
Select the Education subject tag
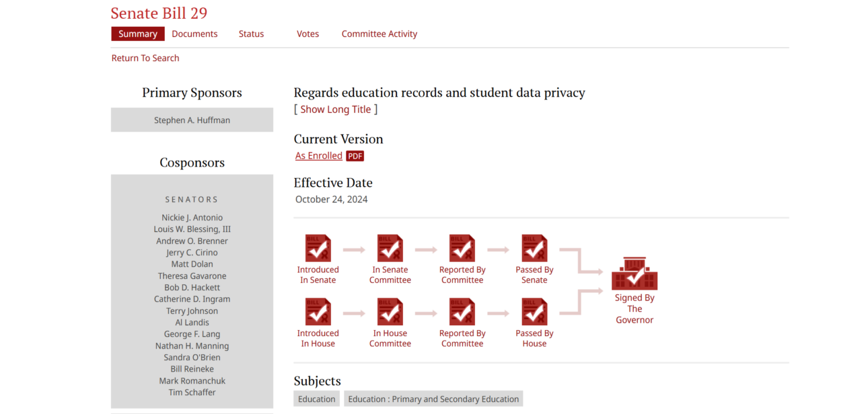[x=316, y=399]
